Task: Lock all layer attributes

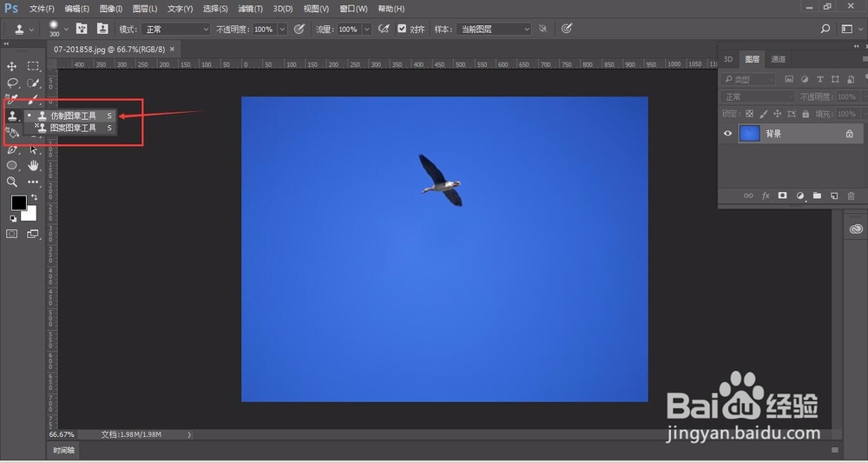Action: click(x=806, y=114)
